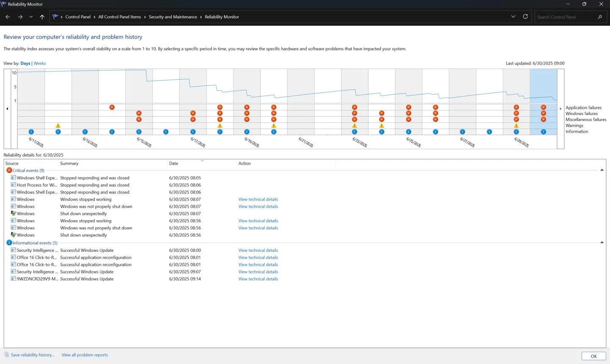Open the Security and Maintenance breadcrumb
The image size is (610, 364).
click(x=173, y=17)
